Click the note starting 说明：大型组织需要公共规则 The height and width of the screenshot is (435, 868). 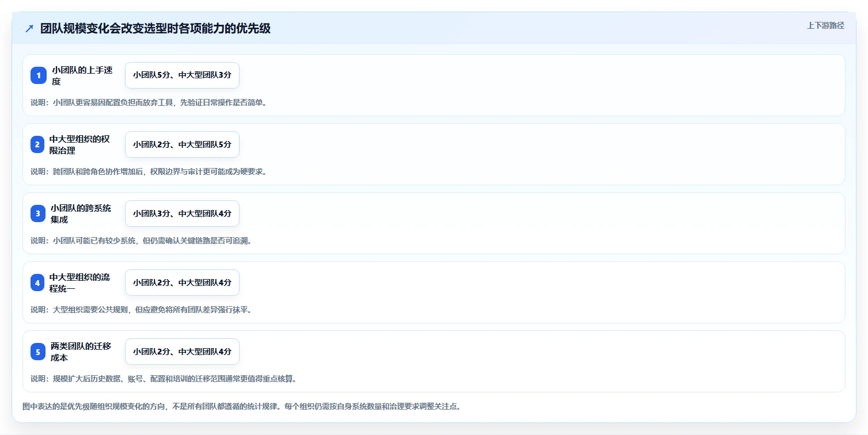pyautogui.click(x=141, y=310)
